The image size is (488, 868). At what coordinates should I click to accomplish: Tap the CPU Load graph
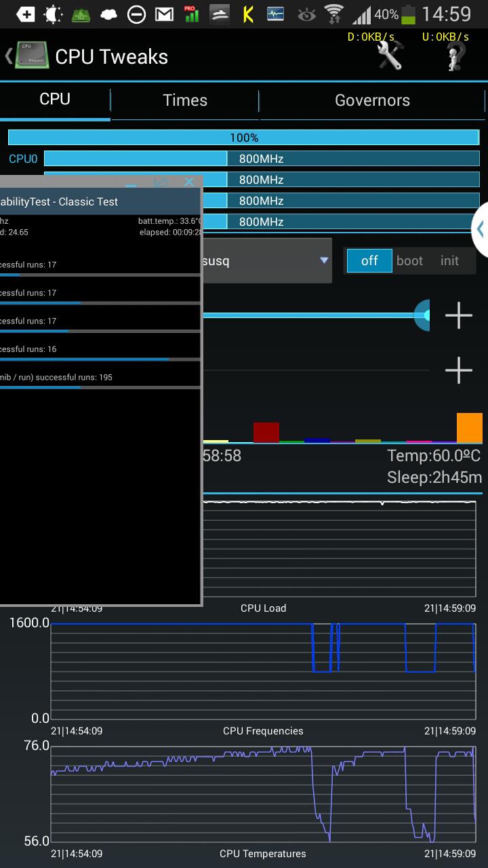pos(339,549)
